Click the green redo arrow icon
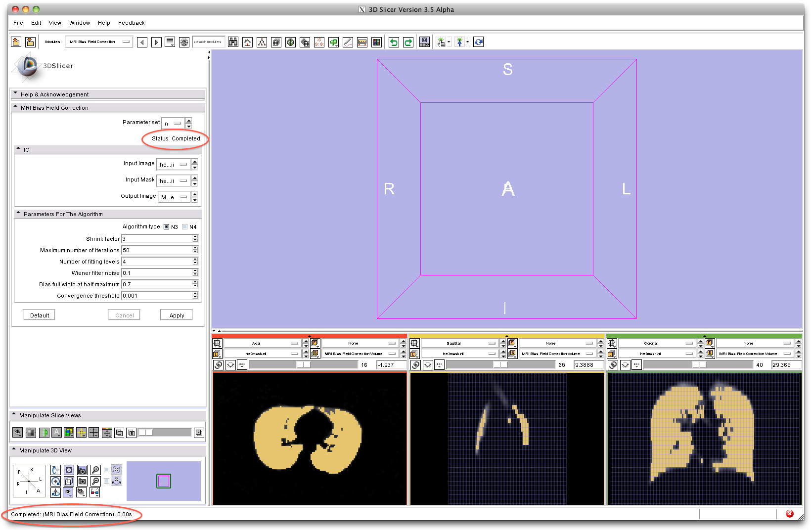812x532 pixels. [408, 43]
